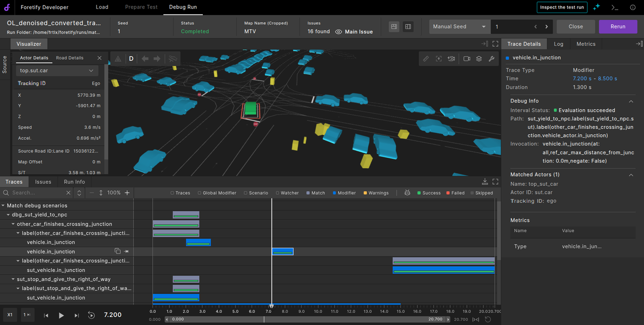
Task: Open the top.sut.car actor dropdown
Action: click(x=57, y=71)
